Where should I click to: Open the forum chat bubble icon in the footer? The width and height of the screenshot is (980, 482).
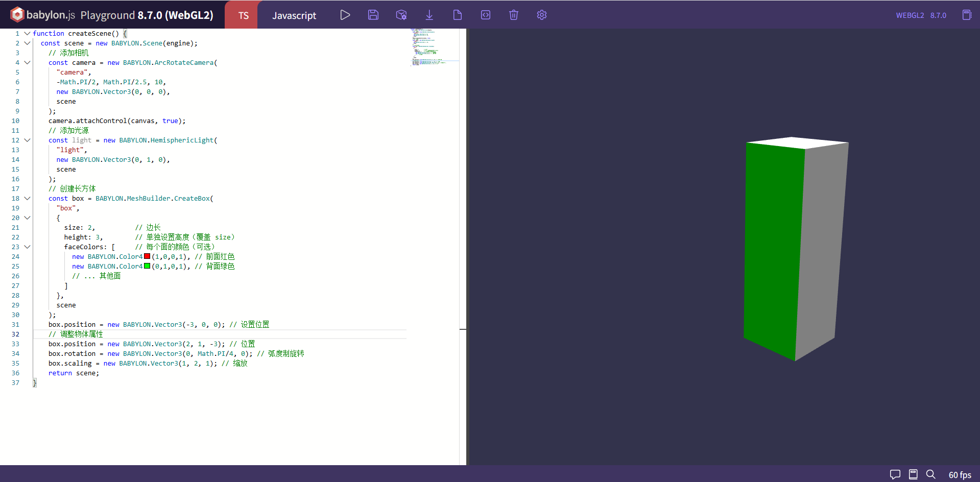tap(895, 474)
